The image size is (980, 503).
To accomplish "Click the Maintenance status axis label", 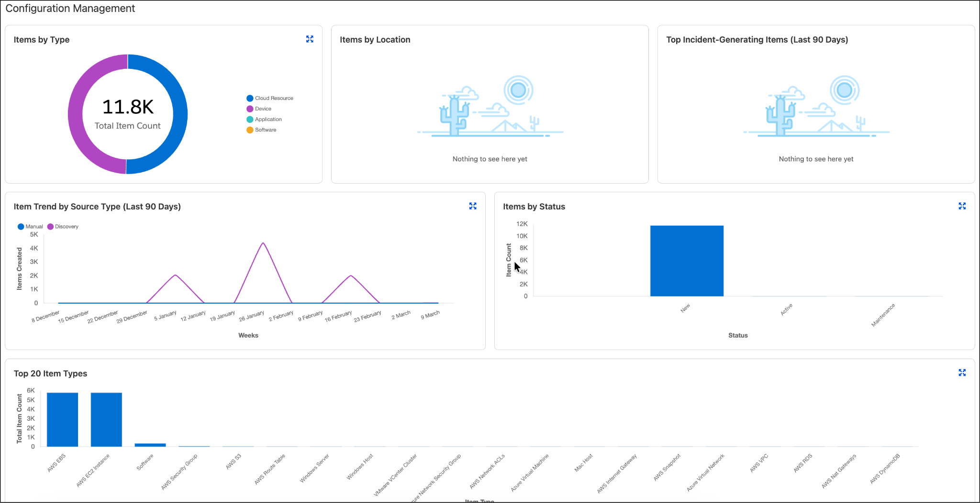I will coord(883,315).
